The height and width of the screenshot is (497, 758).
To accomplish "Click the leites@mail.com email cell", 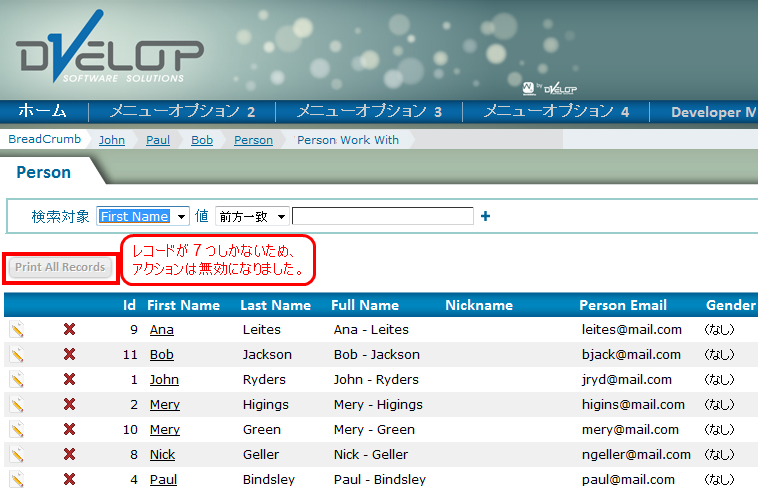I will pos(632,330).
